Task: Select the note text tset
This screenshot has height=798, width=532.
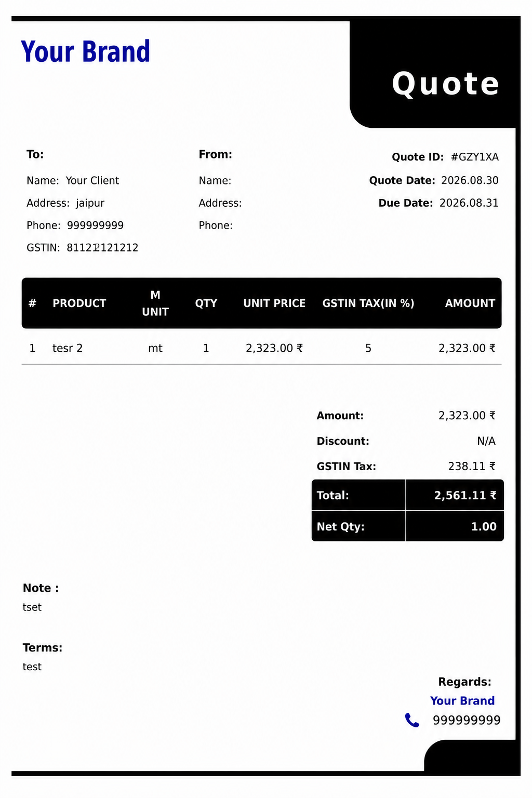Action: click(32, 607)
